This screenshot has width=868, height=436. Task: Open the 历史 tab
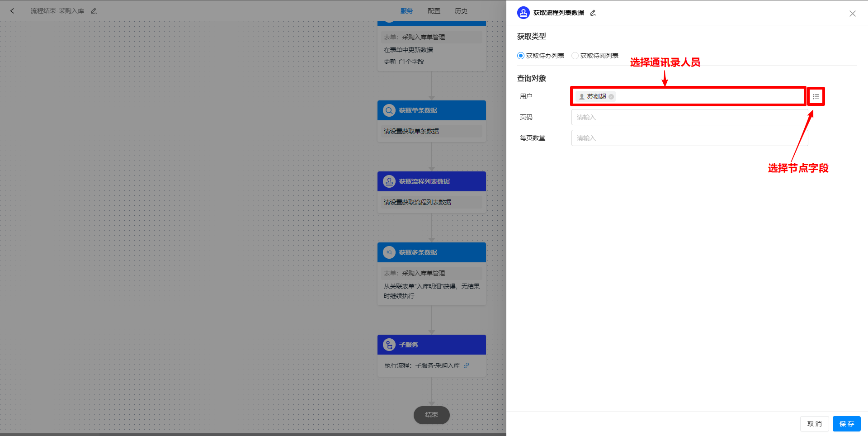pos(461,11)
